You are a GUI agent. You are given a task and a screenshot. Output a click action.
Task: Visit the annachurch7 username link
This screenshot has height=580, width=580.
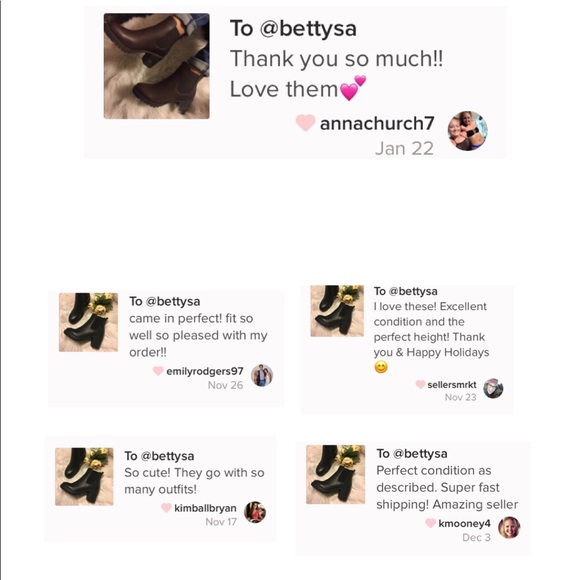tap(377, 124)
